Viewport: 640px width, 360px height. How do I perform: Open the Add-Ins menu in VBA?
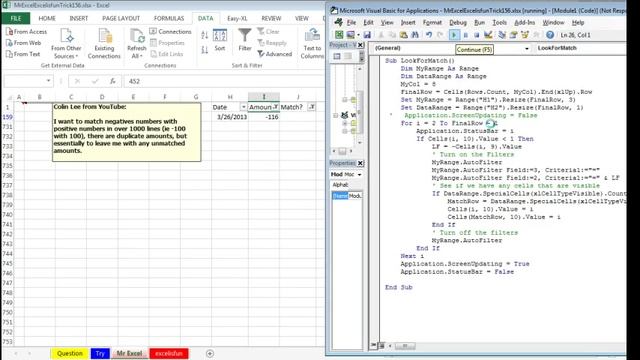point(524,22)
